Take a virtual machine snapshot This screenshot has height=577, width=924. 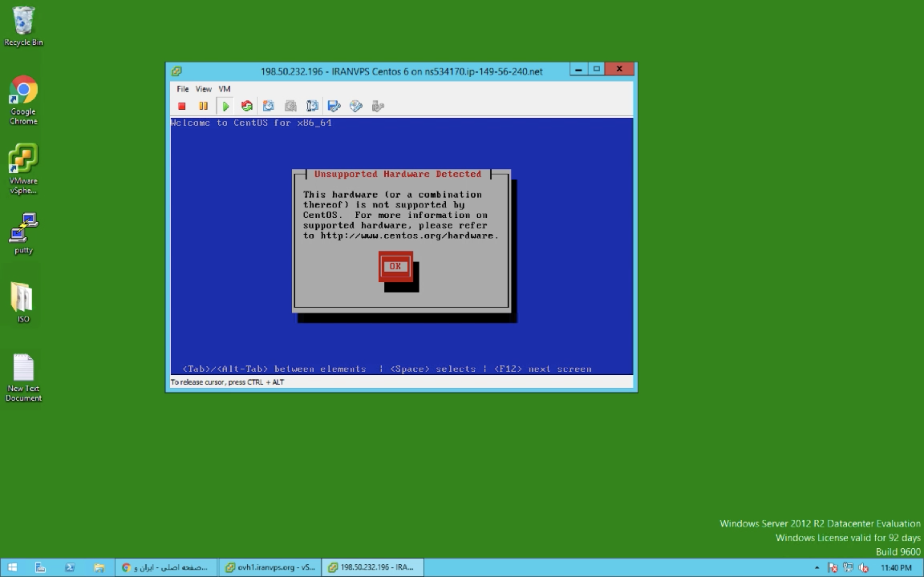pyautogui.click(x=269, y=106)
